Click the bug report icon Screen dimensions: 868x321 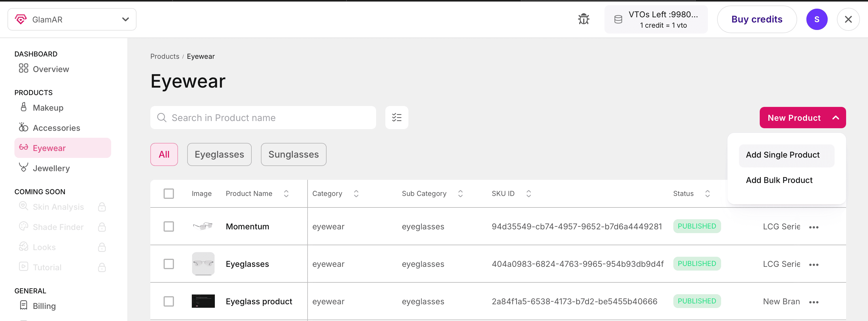tap(583, 19)
